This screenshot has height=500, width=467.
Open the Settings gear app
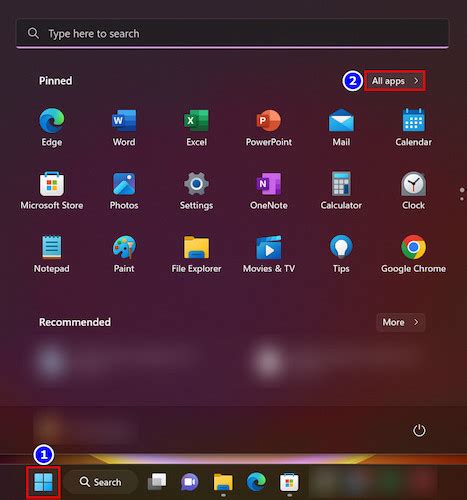[x=196, y=190]
